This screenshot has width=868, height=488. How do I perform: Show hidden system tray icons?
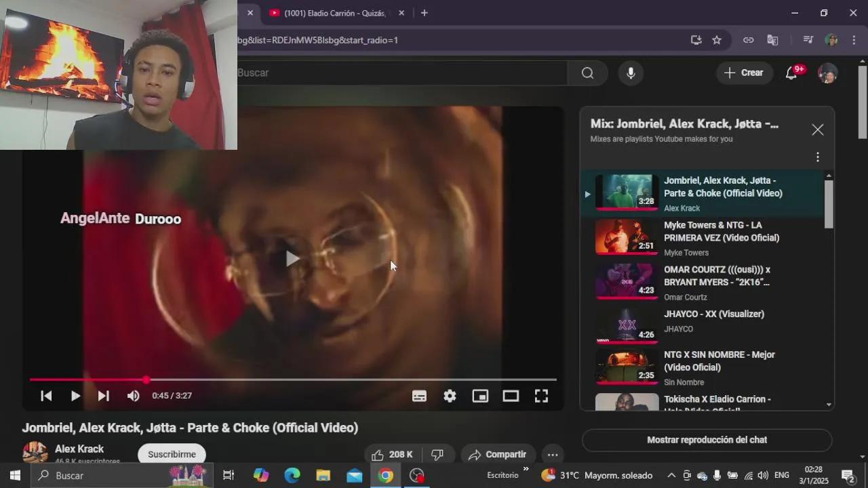point(671,475)
